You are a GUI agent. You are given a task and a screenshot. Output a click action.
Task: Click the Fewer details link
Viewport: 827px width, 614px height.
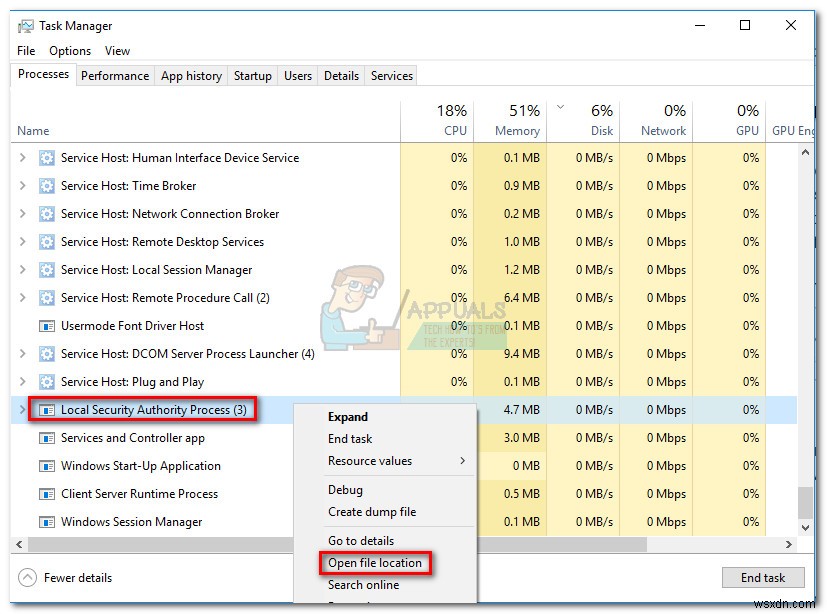pos(78,578)
